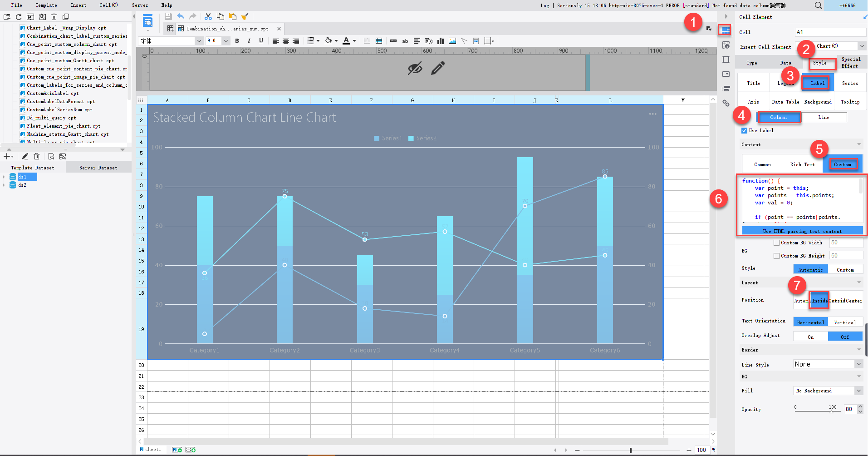Screen dimensions: 868x456
Task: Click the hyperlink chain icon in the right sidebar
Action: pyautogui.click(x=726, y=104)
